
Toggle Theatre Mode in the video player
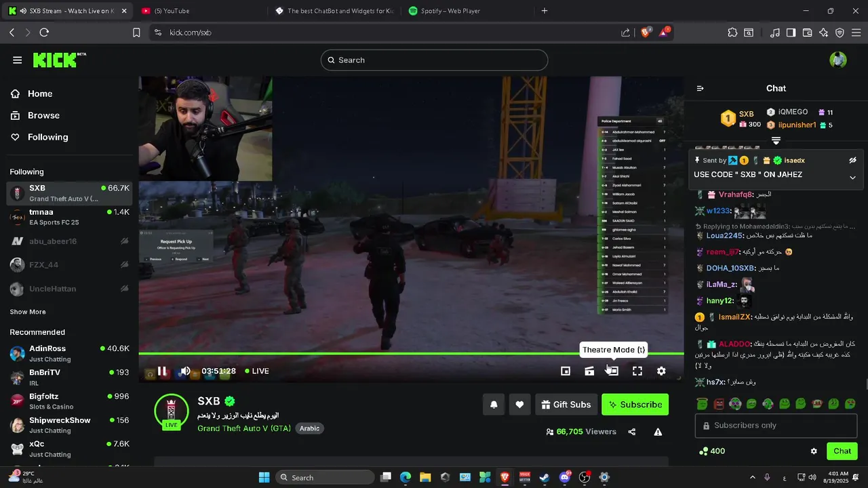click(612, 371)
